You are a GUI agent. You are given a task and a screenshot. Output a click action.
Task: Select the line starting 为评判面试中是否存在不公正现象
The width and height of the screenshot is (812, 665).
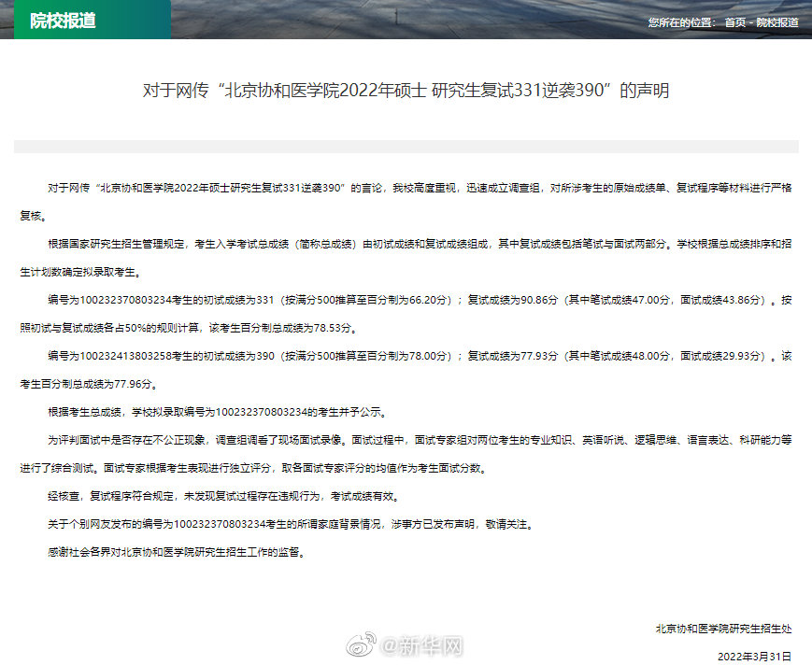pyautogui.click(x=420, y=441)
